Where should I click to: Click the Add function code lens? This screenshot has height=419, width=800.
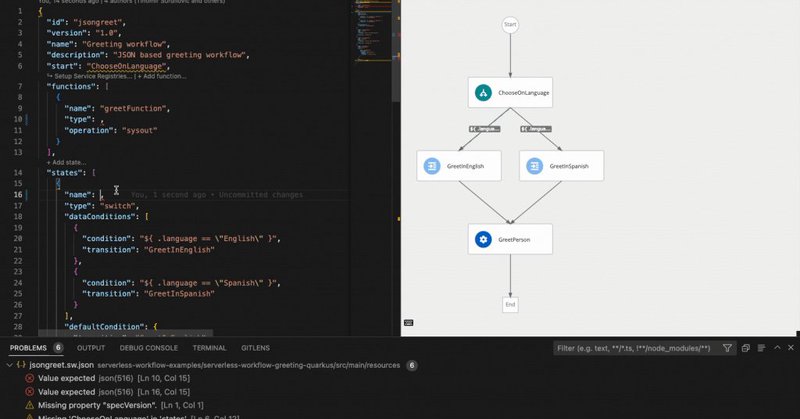[162, 76]
